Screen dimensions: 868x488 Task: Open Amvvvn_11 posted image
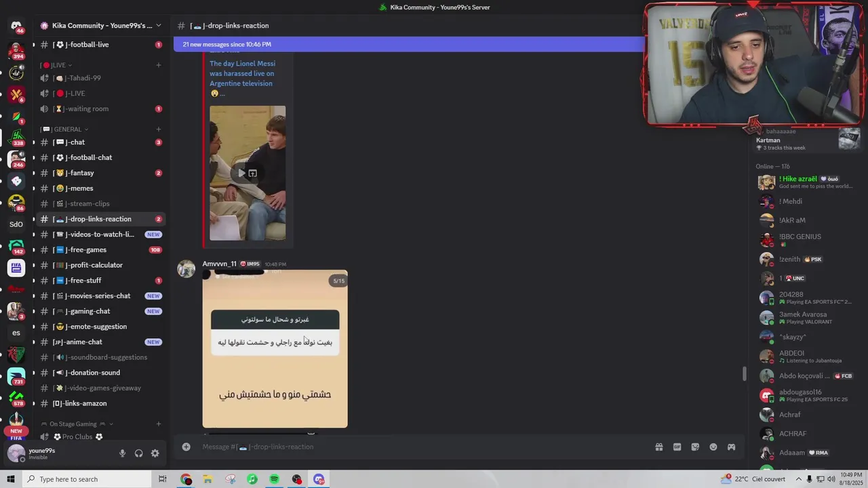[x=275, y=348]
